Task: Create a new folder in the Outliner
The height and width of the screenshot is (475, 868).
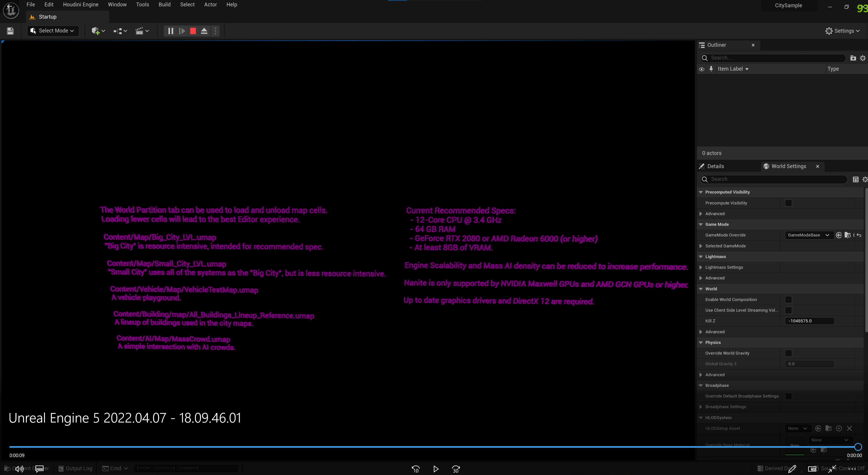Action: pos(853,58)
